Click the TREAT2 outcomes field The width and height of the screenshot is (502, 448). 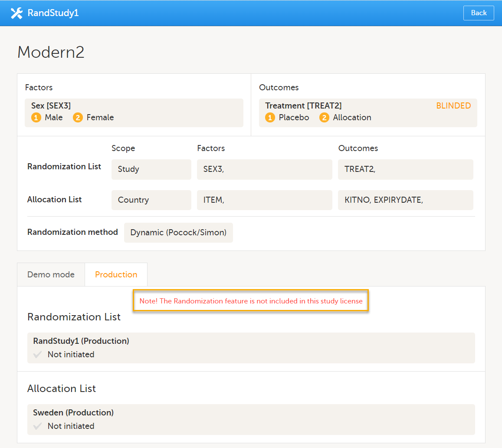[x=405, y=169]
